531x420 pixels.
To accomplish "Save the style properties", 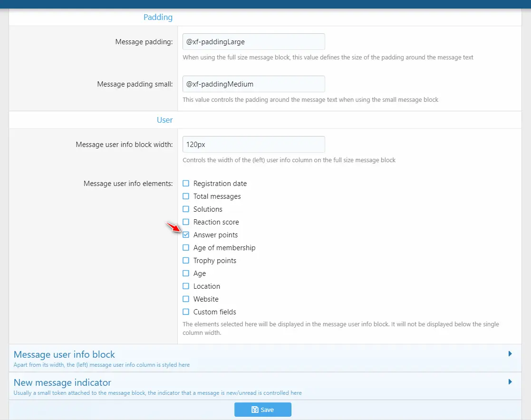I will (x=263, y=410).
